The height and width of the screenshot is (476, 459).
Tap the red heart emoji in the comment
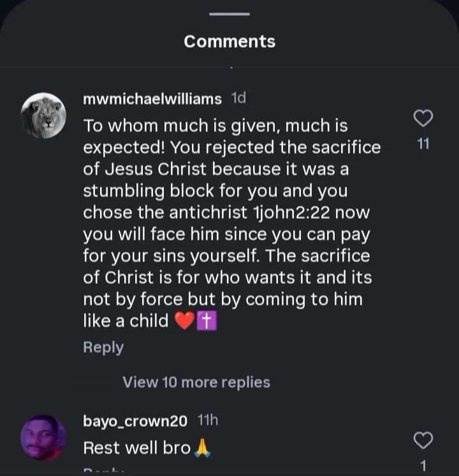(x=184, y=321)
